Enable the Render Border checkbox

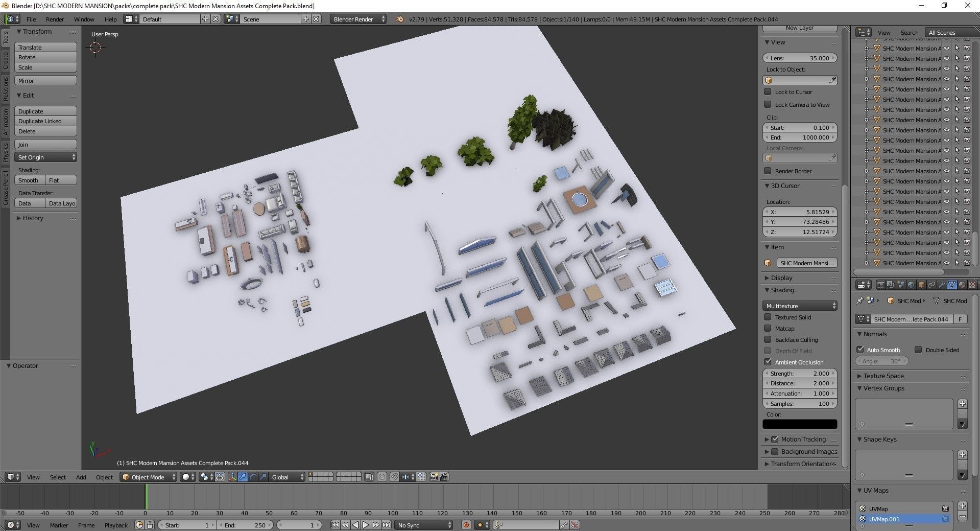click(x=768, y=171)
